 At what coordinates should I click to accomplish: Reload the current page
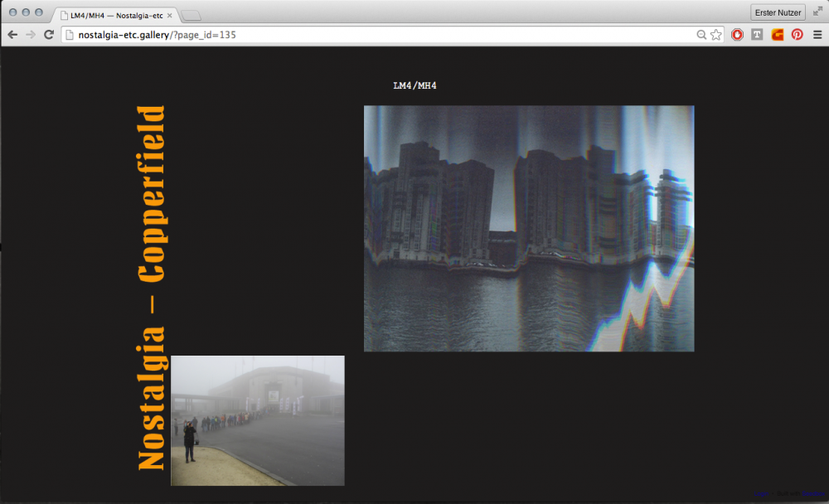49,35
